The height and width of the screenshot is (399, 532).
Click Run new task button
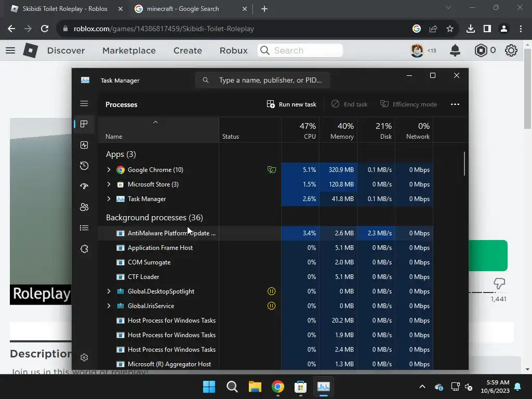291,104
